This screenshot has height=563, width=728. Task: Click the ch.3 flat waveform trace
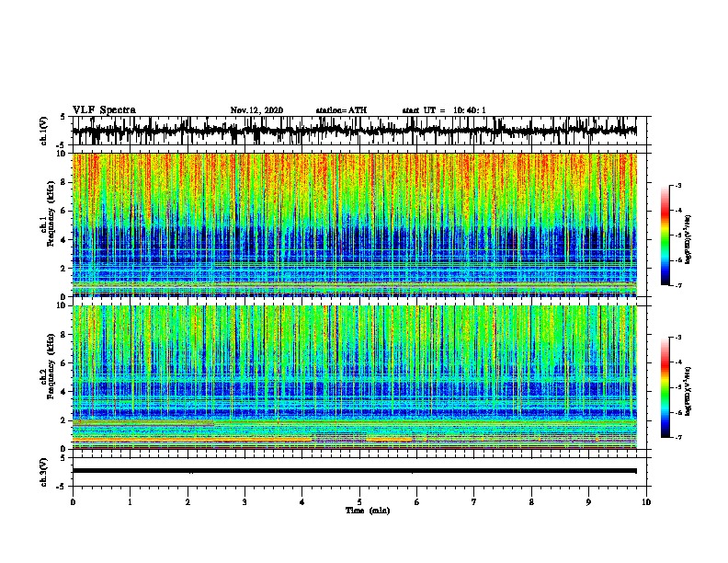354,471
